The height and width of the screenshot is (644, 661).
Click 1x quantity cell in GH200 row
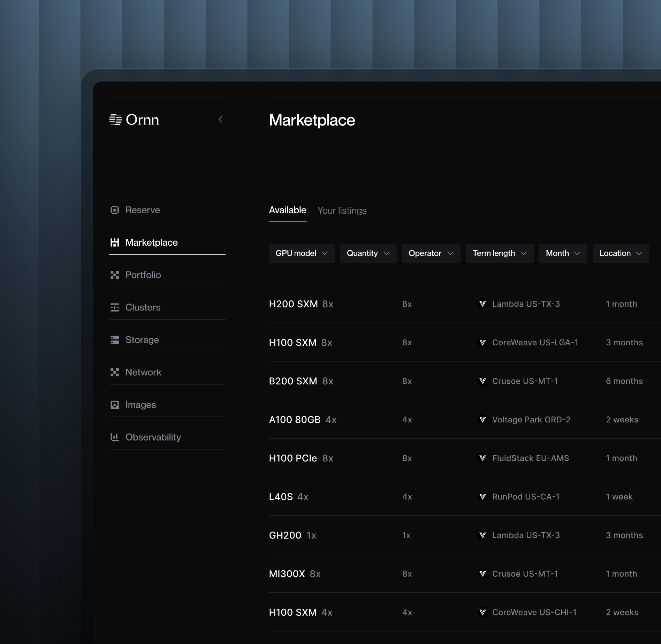point(407,535)
